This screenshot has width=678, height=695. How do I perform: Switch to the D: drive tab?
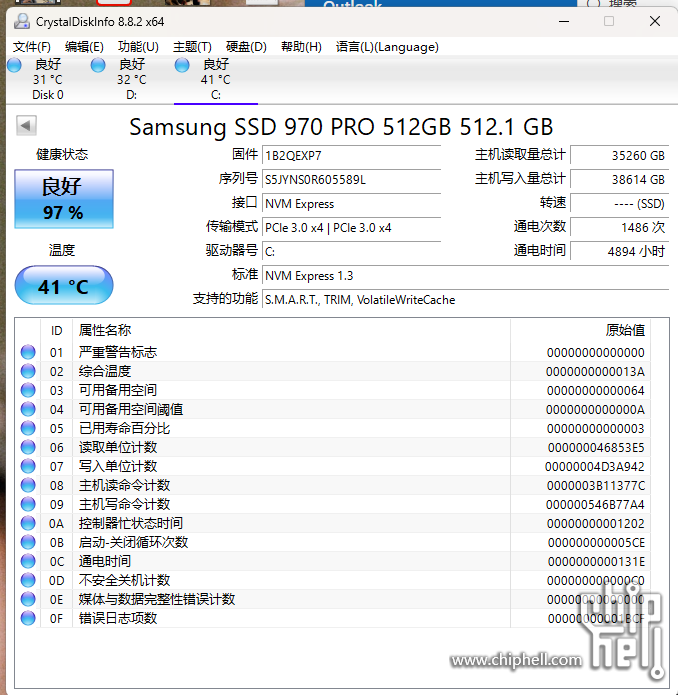pyautogui.click(x=132, y=79)
